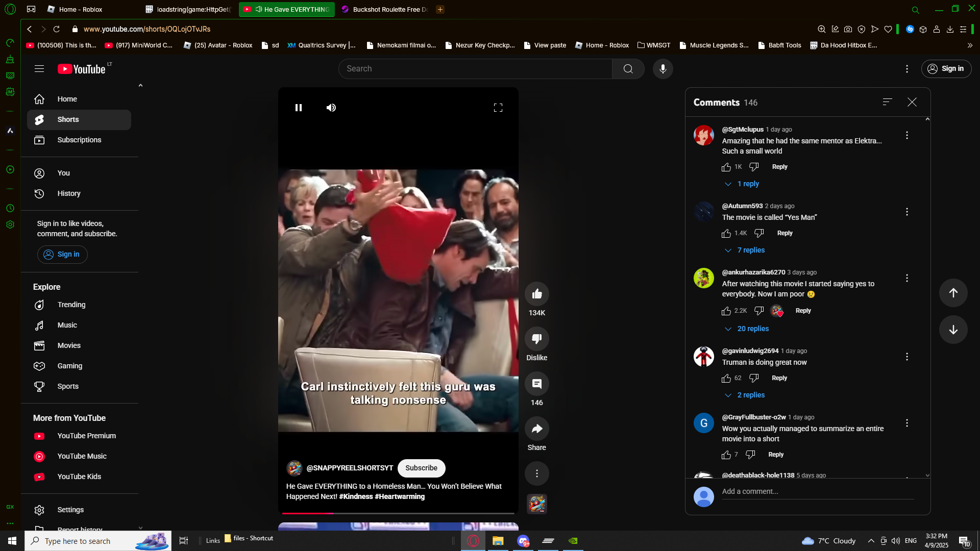This screenshot has width=980, height=551.
Task: Dislike the @Autumn593 comment
Action: tap(759, 234)
